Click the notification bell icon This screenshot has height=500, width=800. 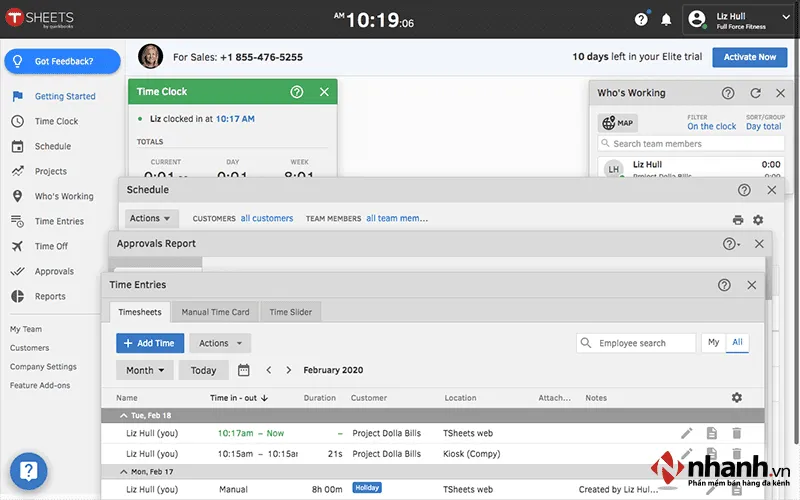coord(667,19)
